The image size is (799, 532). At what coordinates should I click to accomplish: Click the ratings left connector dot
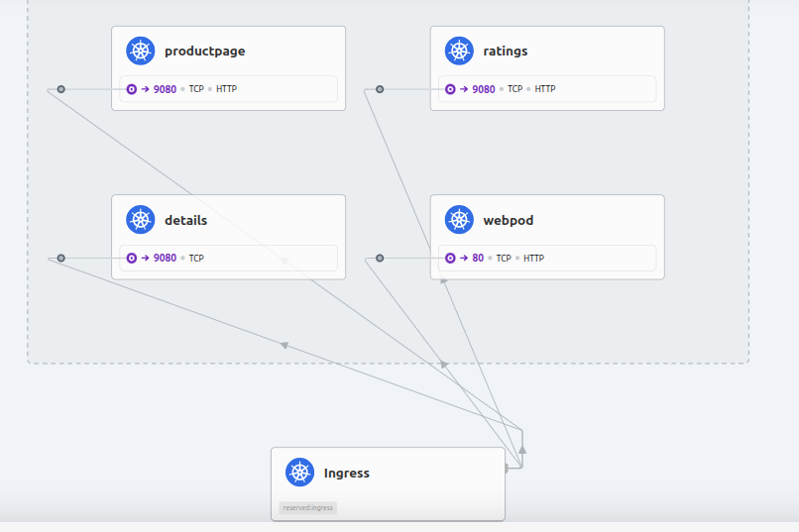pos(380,89)
